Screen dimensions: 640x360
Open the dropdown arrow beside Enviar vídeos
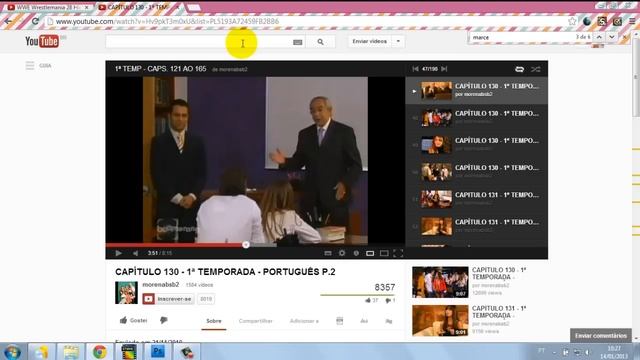click(x=398, y=41)
